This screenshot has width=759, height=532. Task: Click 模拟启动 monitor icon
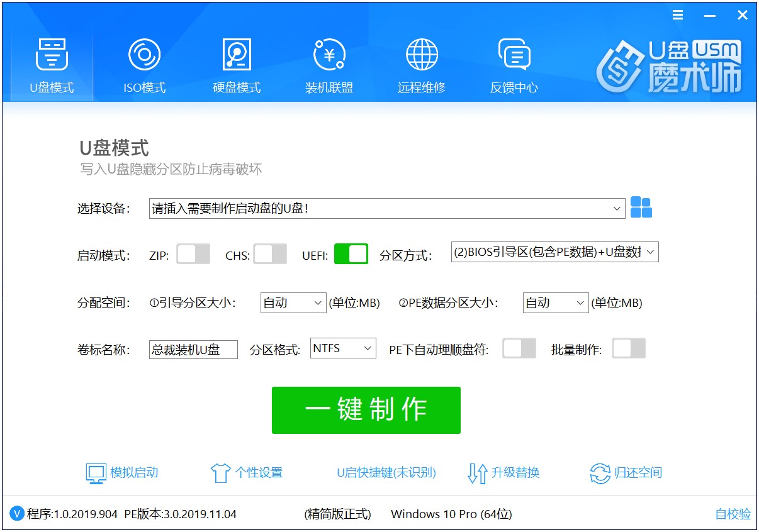point(97,474)
